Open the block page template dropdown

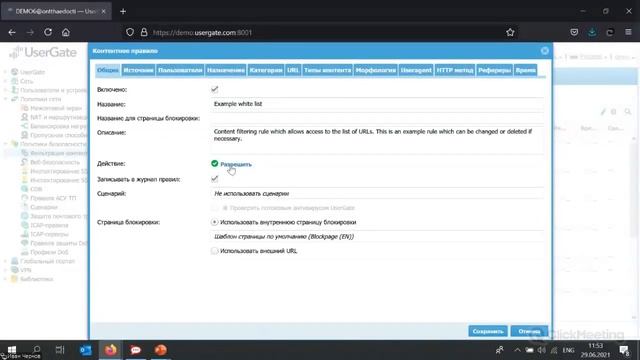click(x=378, y=236)
